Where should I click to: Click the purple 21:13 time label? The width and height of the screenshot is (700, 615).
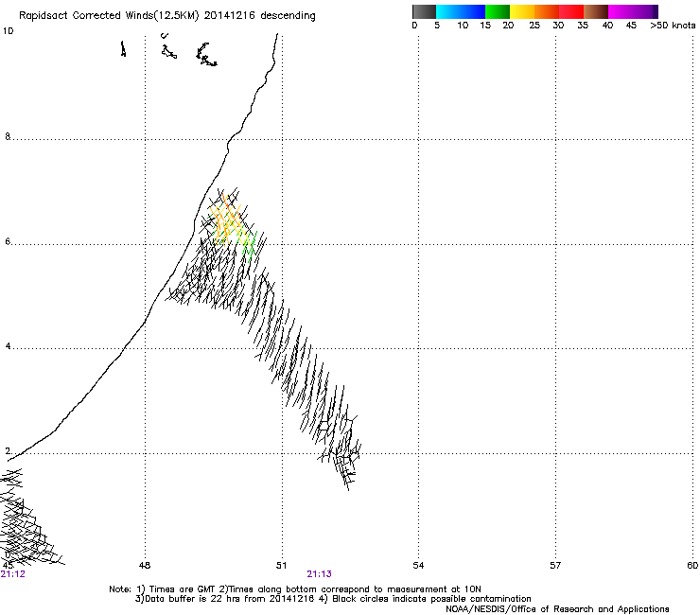coord(319,574)
